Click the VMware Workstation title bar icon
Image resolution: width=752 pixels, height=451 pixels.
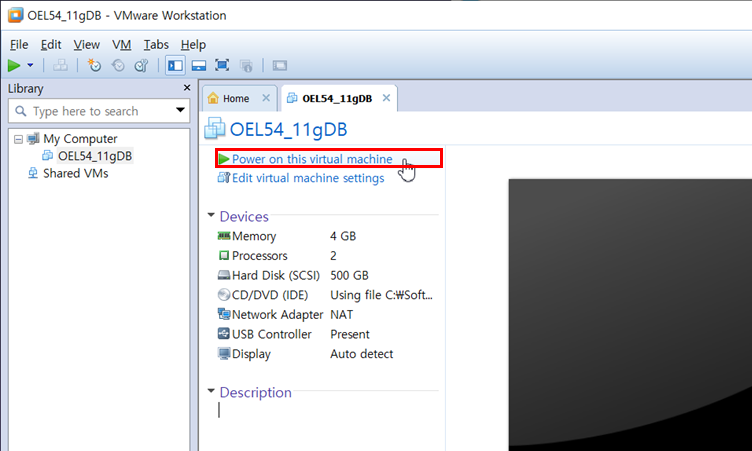pyautogui.click(x=16, y=15)
